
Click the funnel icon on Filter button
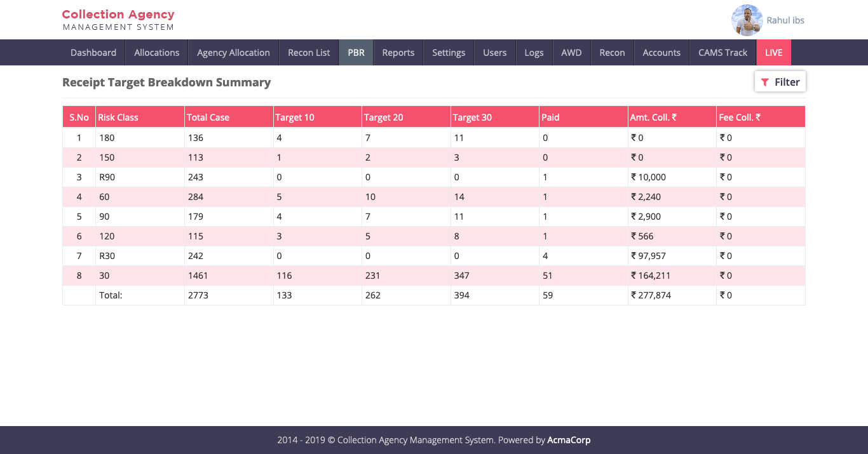pos(765,82)
